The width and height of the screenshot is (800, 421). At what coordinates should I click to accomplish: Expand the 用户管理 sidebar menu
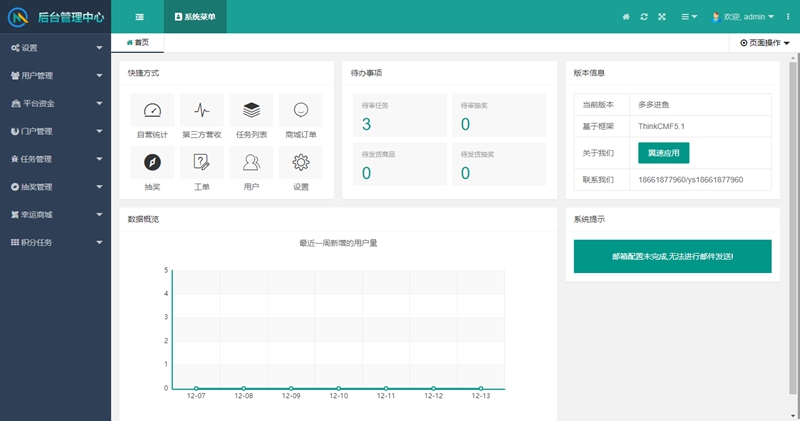point(55,76)
